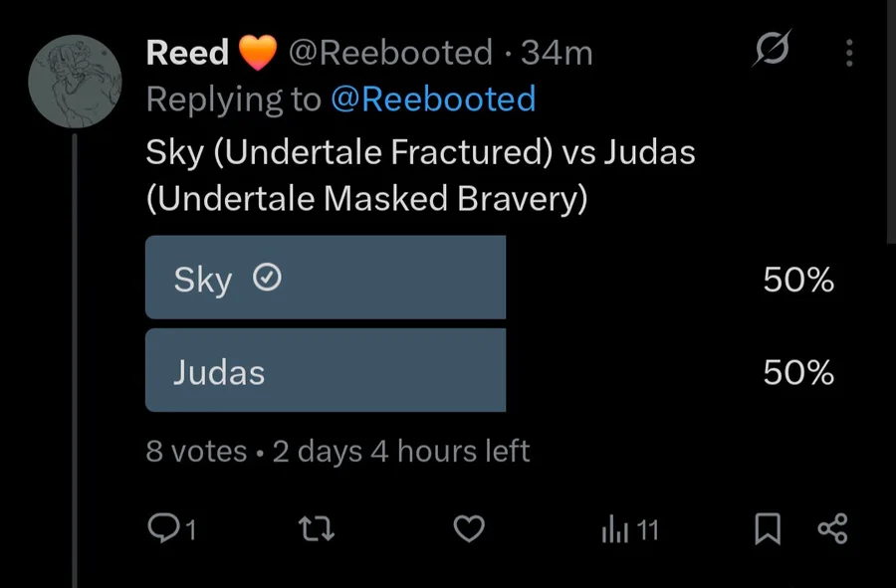Open Reed's profile picture
Image resolution: width=896 pixels, height=588 pixels.
pos(76,80)
